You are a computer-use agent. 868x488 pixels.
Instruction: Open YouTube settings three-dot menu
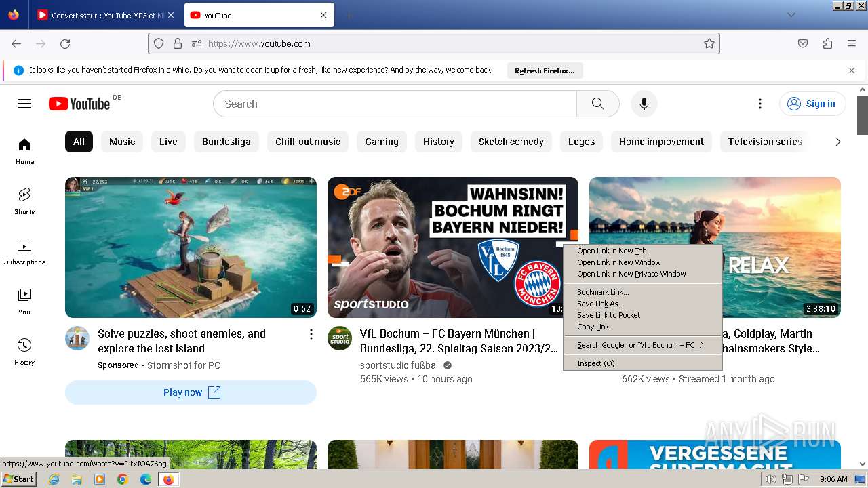point(760,104)
